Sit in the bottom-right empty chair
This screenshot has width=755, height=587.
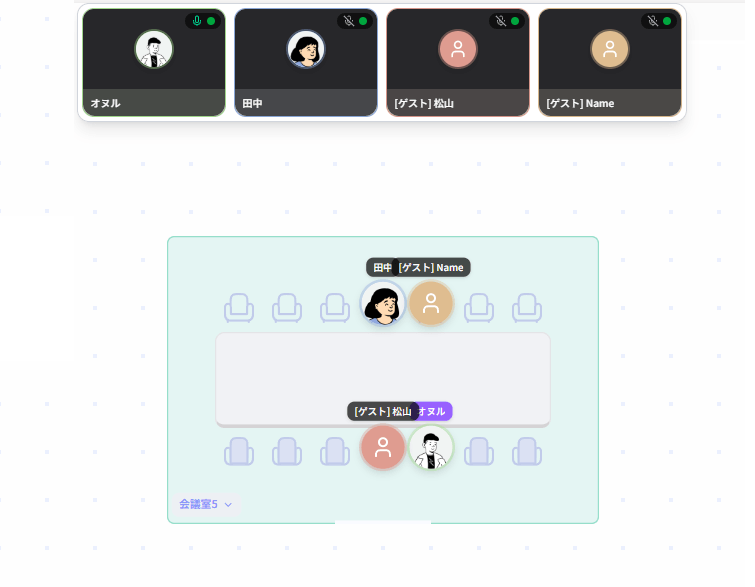point(527,451)
